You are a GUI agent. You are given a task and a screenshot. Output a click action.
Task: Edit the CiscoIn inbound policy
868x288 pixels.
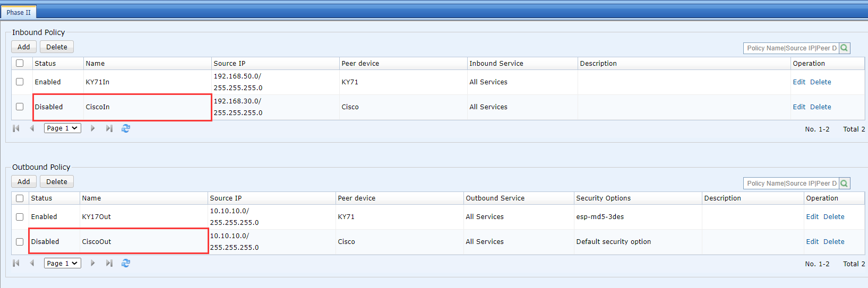pyautogui.click(x=799, y=107)
